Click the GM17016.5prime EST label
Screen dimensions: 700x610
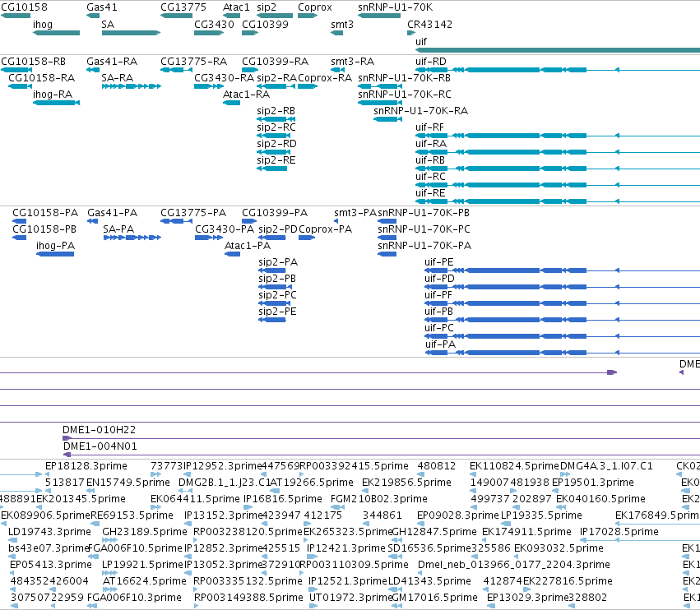(x=434, y=598)
